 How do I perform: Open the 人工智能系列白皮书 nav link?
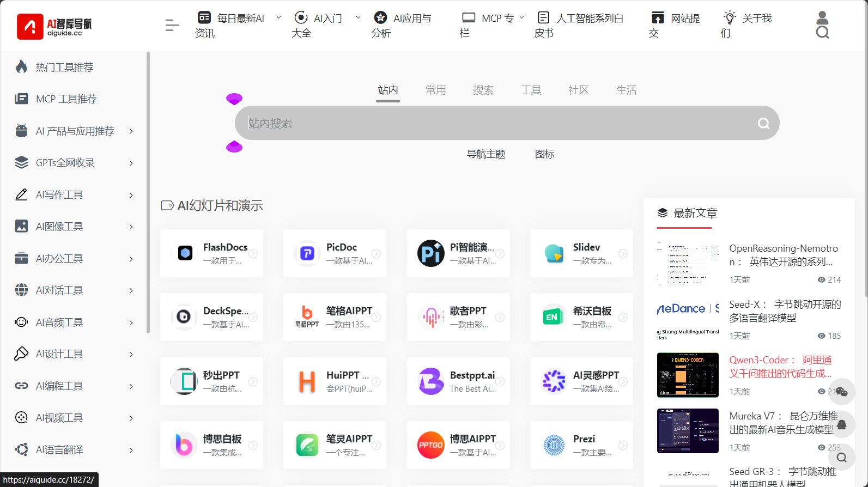click(579, 25)
